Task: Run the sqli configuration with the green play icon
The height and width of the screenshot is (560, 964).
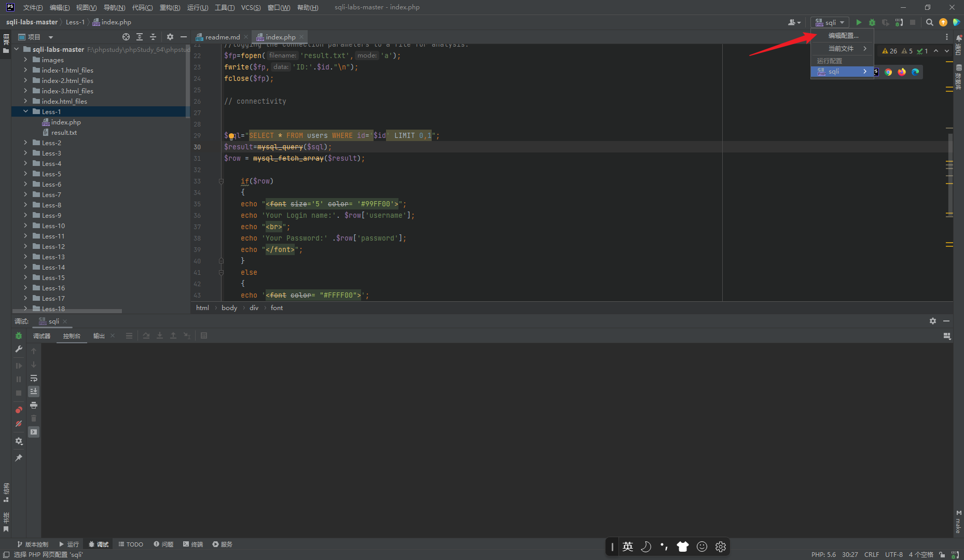Action: tap(859, 22)
